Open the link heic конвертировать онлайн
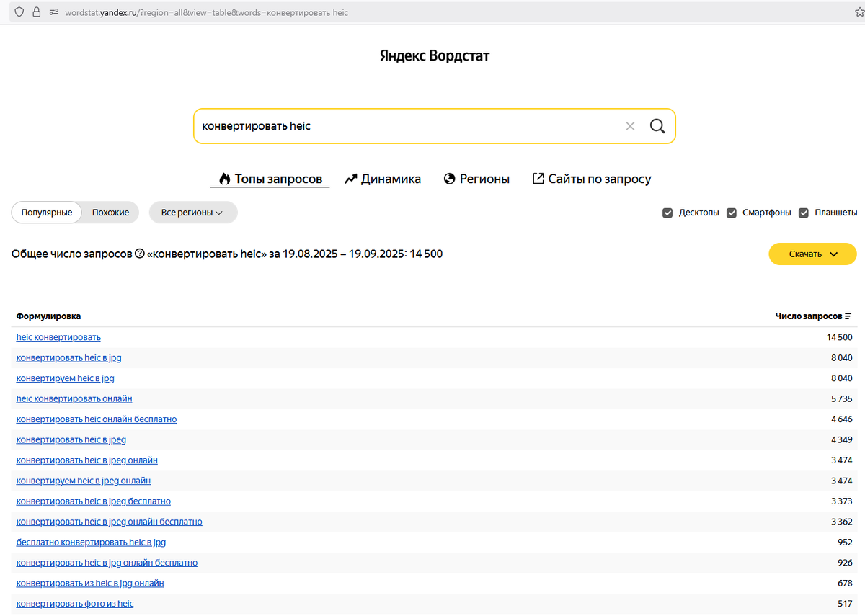This screenshot has height=616, width=865. click(x=74, y=398)
